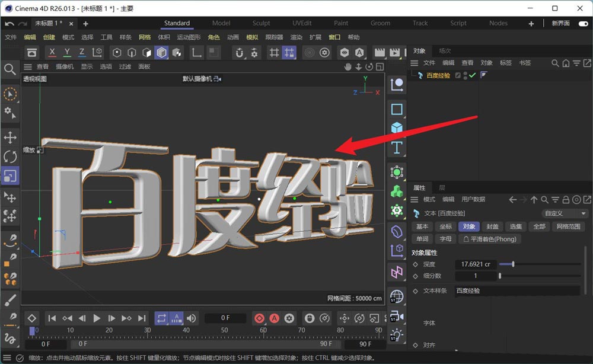Play the animation forward
Viewport: 593px width, 364px height.
[97, 318]
